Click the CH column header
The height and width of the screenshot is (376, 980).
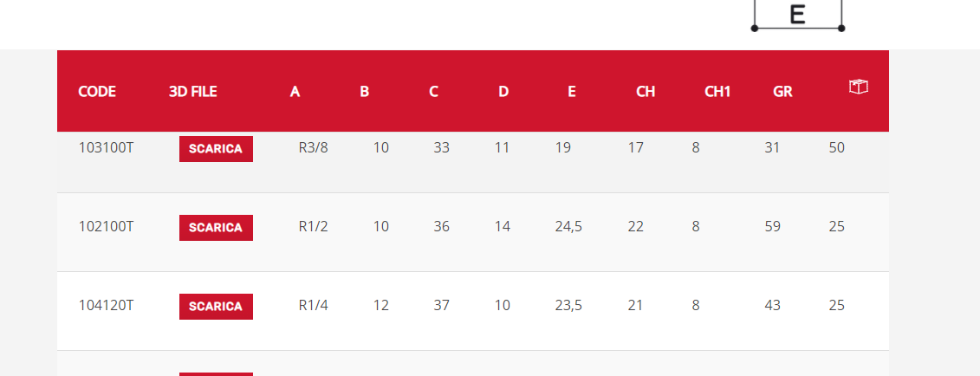(646, 92)
